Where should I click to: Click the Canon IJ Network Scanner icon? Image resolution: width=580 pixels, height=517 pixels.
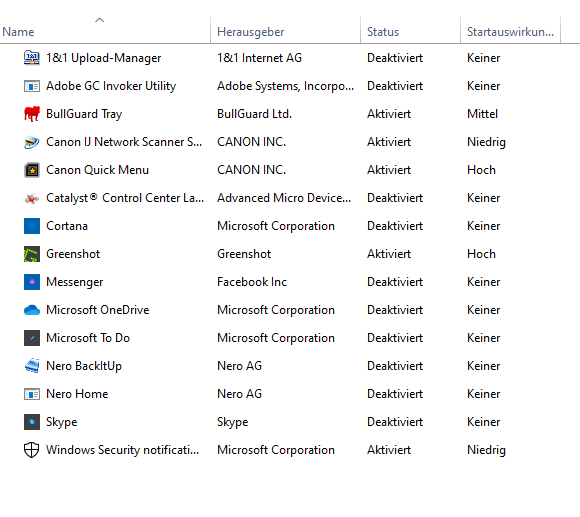coord(32,142)
